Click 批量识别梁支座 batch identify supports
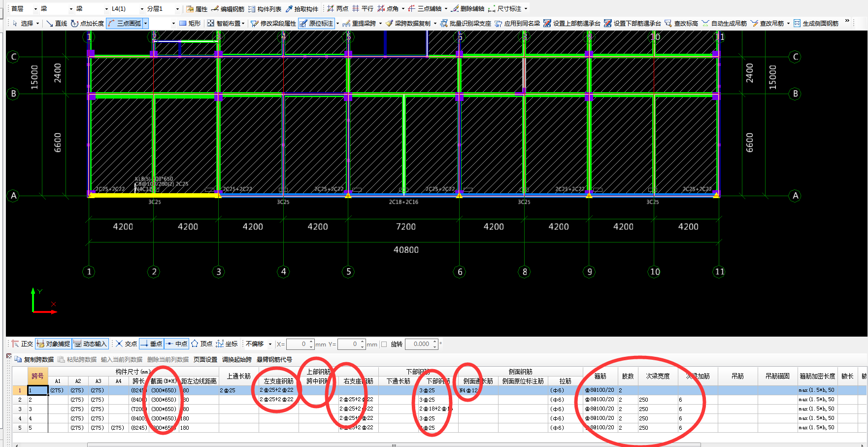This screenshot has width=868, height=447. [466, 23]
